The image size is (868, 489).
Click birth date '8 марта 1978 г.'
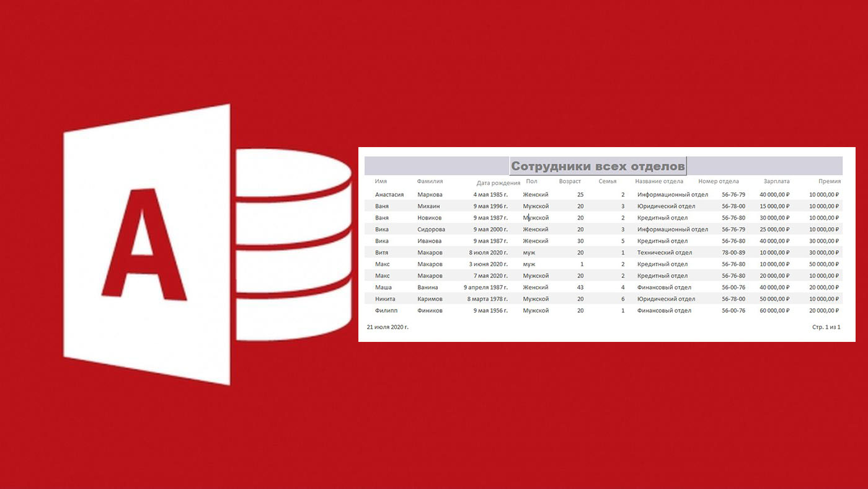[487, 299]
